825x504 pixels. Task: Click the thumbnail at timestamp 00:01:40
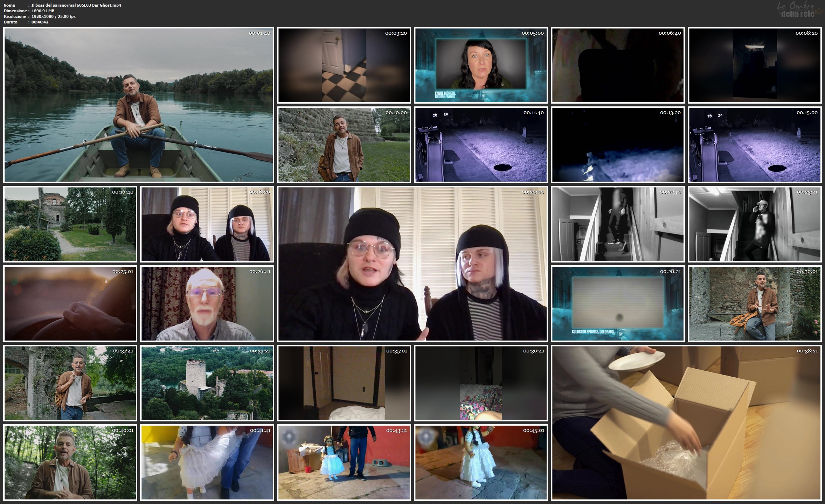click(x=138, y=105)
